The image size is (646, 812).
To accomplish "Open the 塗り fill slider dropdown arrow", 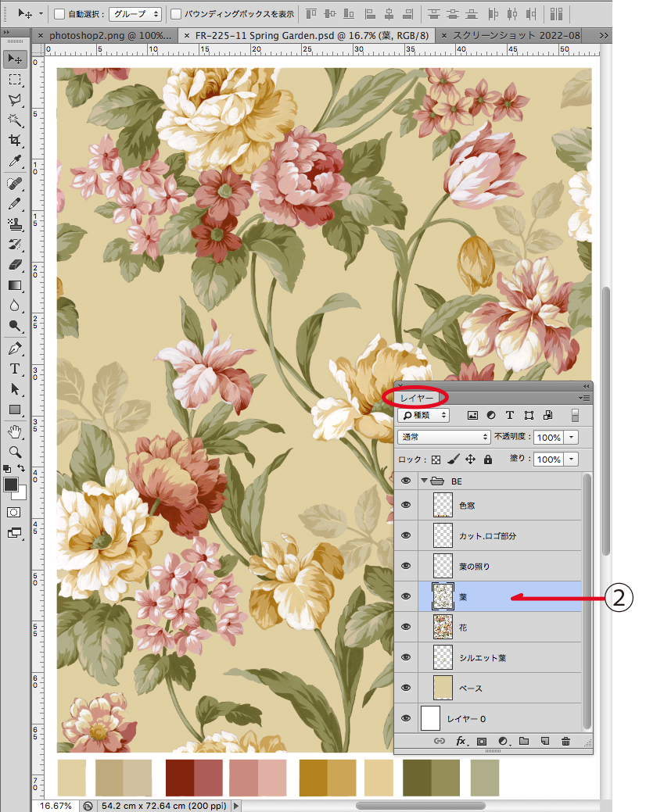I will coord(572,459).
